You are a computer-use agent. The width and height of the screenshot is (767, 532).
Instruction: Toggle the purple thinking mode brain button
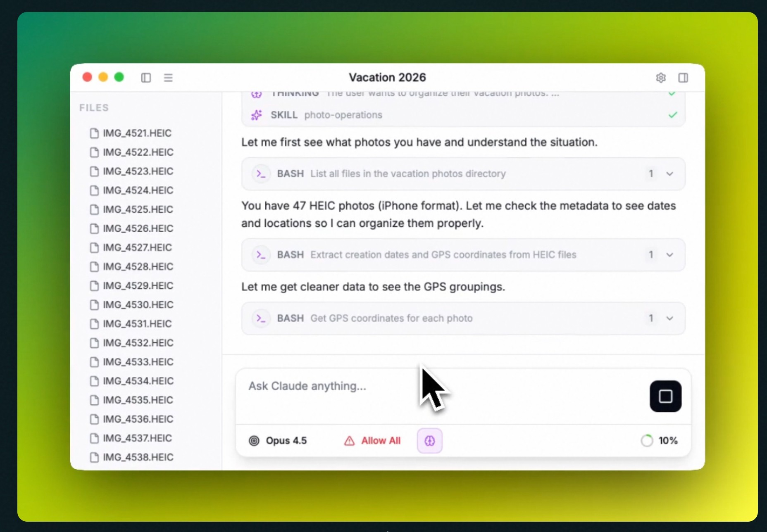coord(429,441)
